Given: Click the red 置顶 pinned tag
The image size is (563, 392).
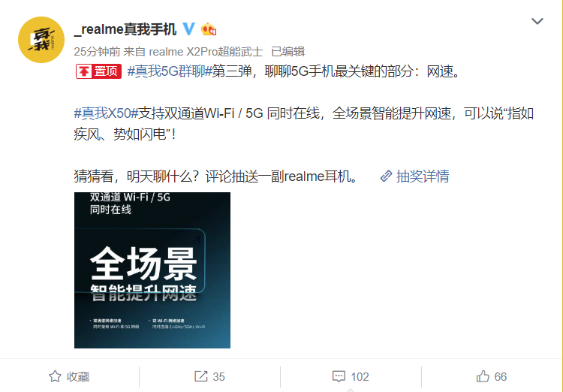Looking at the screenshot, I should pos(98,71).
